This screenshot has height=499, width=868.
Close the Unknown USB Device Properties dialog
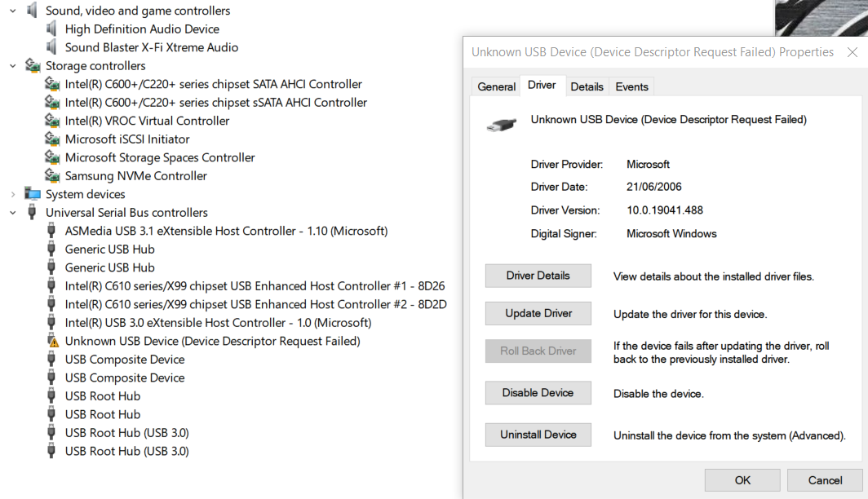tap(852, 52)
